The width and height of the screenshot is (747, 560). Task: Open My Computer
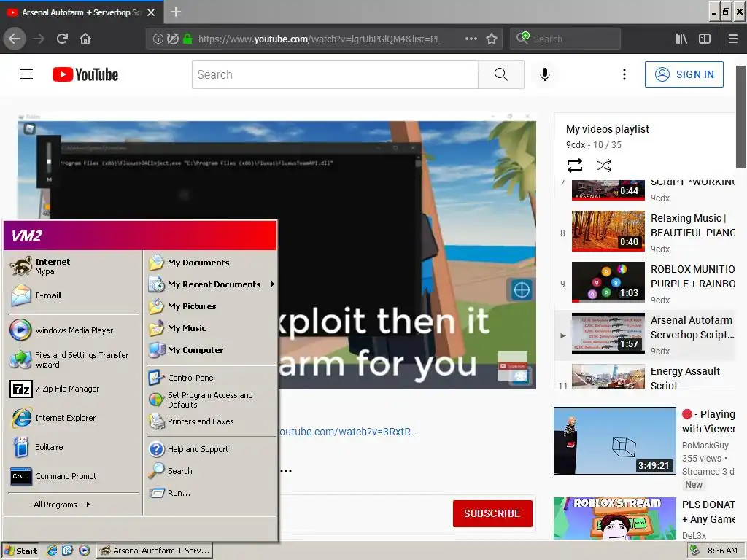186,350
